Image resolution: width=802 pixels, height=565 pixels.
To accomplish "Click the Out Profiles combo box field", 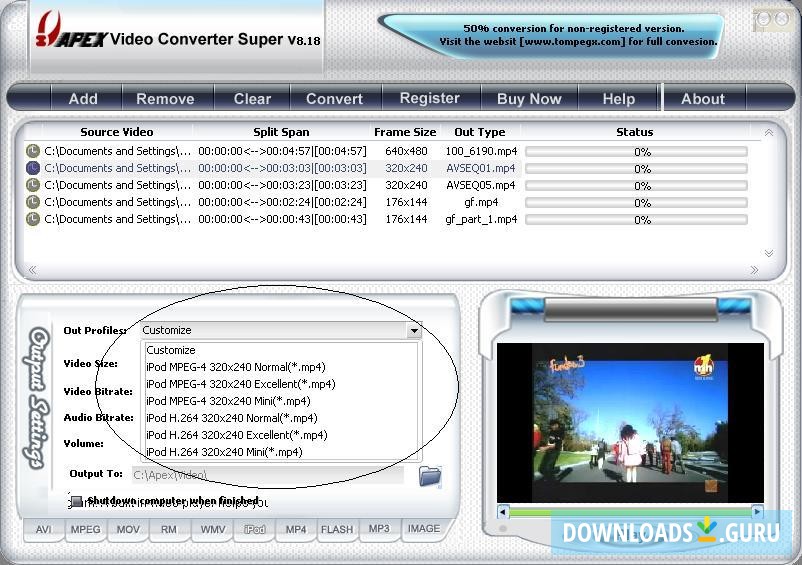I will click(281, 330).
